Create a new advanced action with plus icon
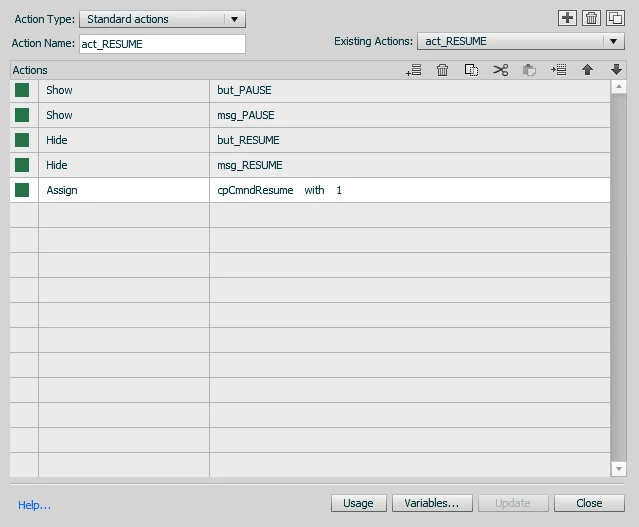This screenshot has height=527, width=639. point(567,18)
